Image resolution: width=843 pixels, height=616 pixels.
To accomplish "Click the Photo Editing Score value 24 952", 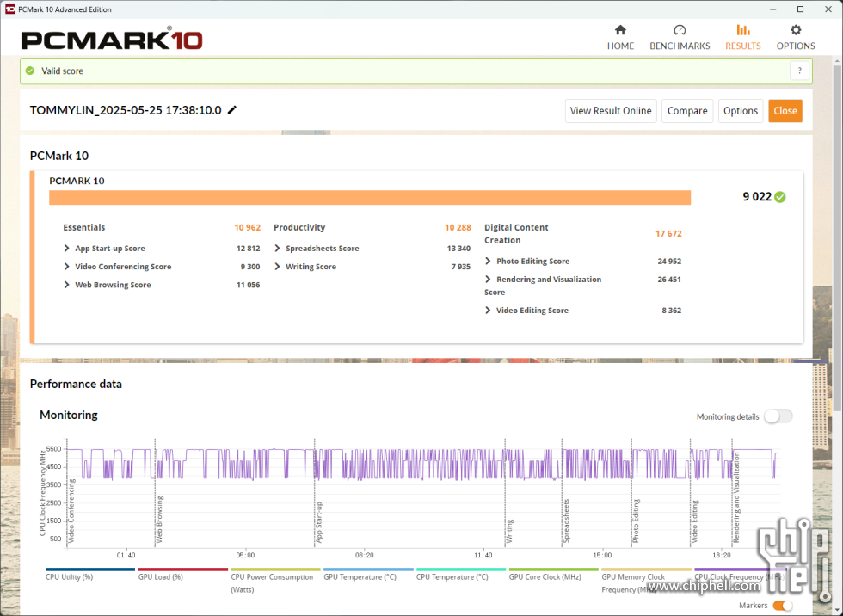I will click(669, 262).
